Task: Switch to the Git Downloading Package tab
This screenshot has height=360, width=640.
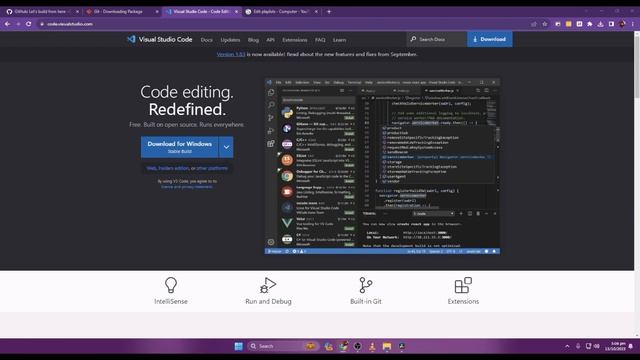Action: [x=119, y=12]
